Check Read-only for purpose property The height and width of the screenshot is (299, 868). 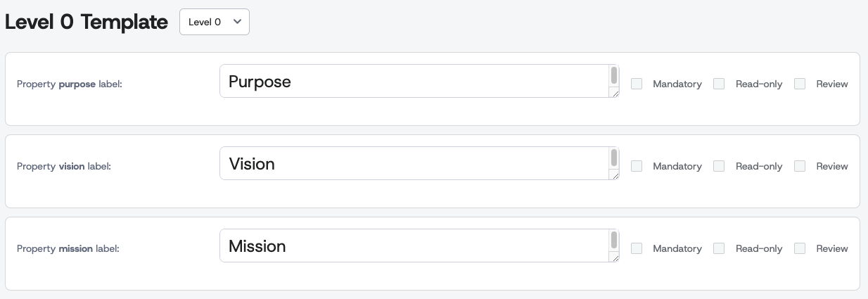click(719, 84)
